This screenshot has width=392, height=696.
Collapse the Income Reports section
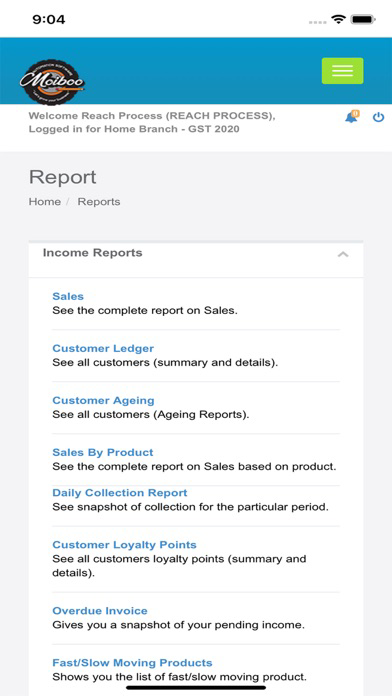click(x=343, y=254)
